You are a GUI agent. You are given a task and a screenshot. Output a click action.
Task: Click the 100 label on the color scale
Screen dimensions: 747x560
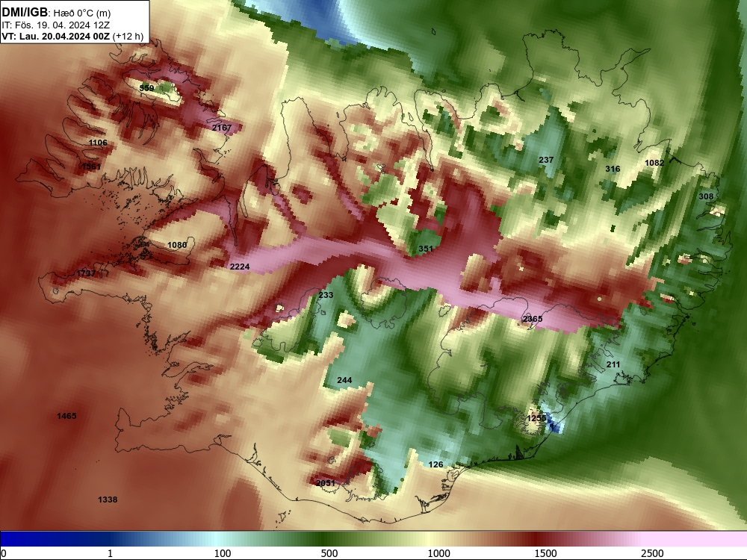pos(223,553)
